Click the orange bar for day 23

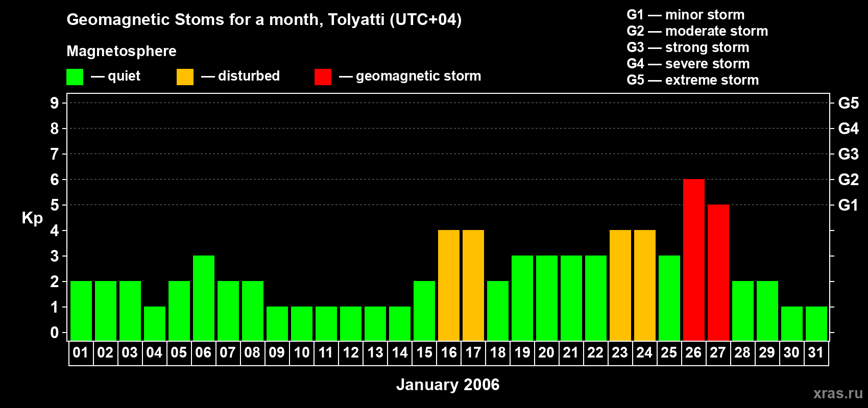pos(620,286)
